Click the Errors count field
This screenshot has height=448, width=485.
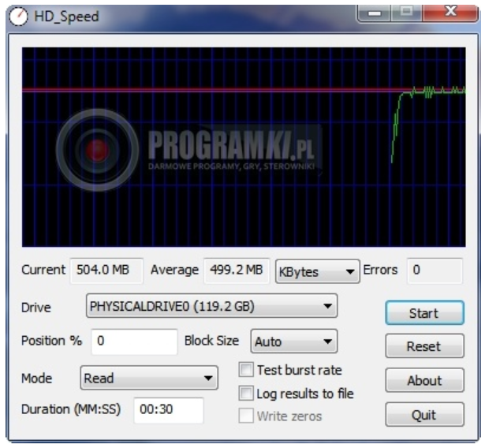point(435,271)
